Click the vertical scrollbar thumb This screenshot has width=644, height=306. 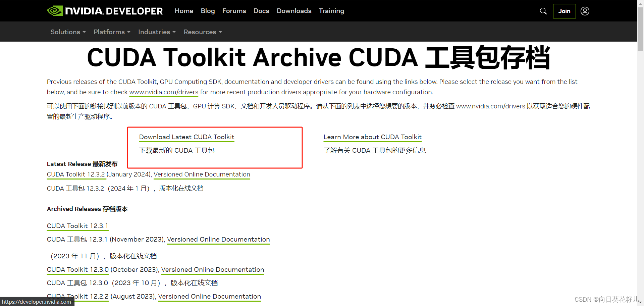click(x=640, y=29)
